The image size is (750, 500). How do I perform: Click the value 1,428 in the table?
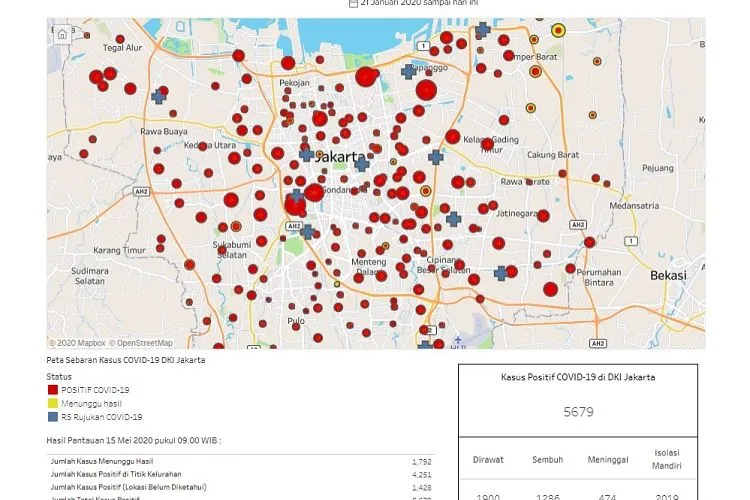pos(421,488)
